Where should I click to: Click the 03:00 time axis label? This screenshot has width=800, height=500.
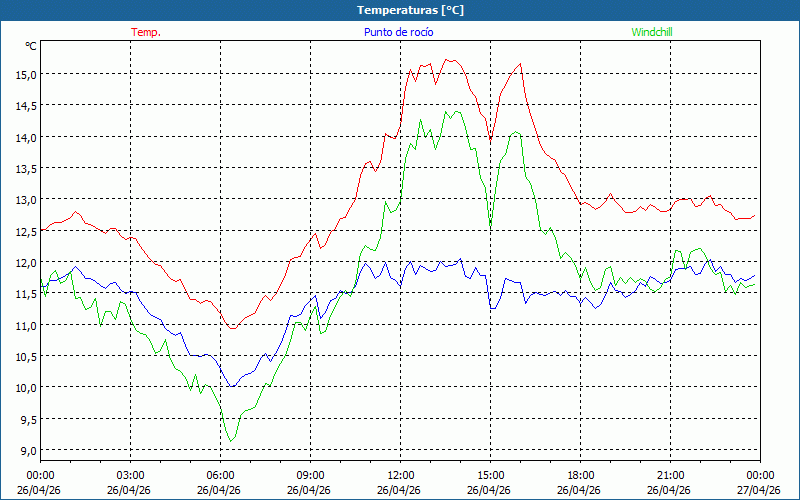point(130,475)
